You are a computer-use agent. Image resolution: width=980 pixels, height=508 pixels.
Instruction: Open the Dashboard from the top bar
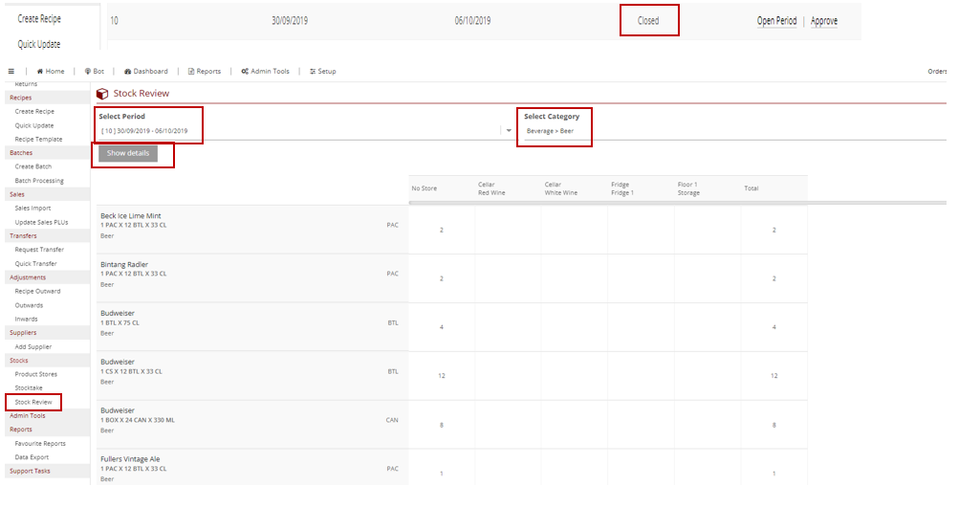pyautogui.click(x=146, y=71)
